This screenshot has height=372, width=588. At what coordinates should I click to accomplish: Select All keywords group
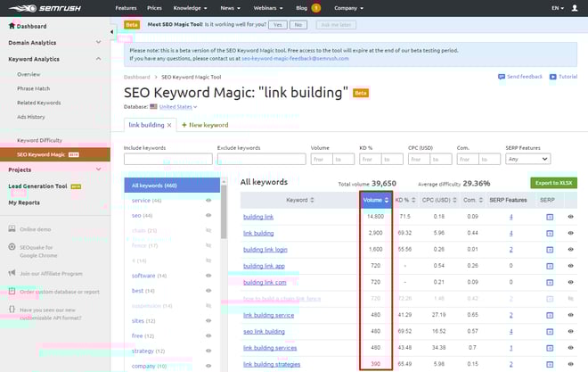click(x=172, y=186)
